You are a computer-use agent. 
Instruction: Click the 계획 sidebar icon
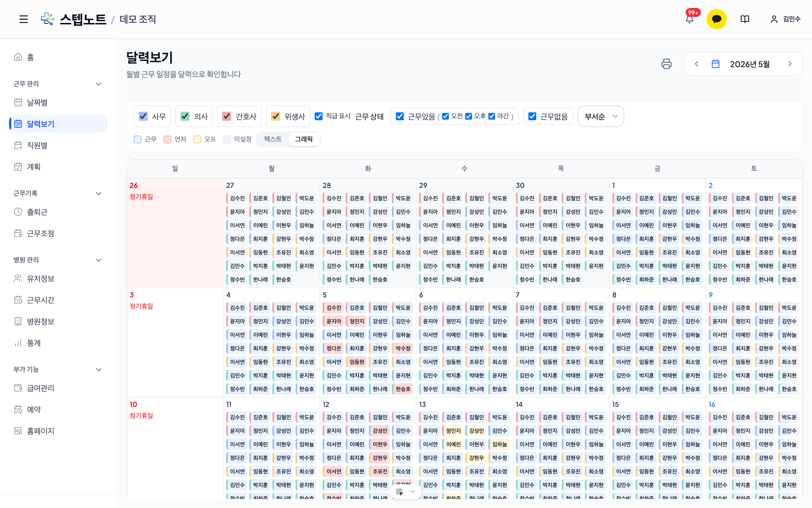coord(18,167)
